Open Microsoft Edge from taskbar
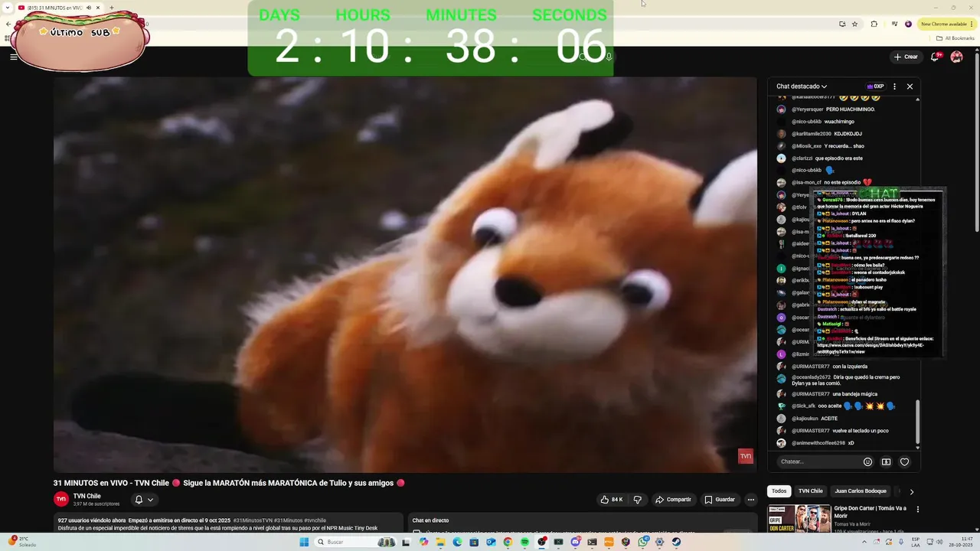Screen dimensions: 980x551 457,542
